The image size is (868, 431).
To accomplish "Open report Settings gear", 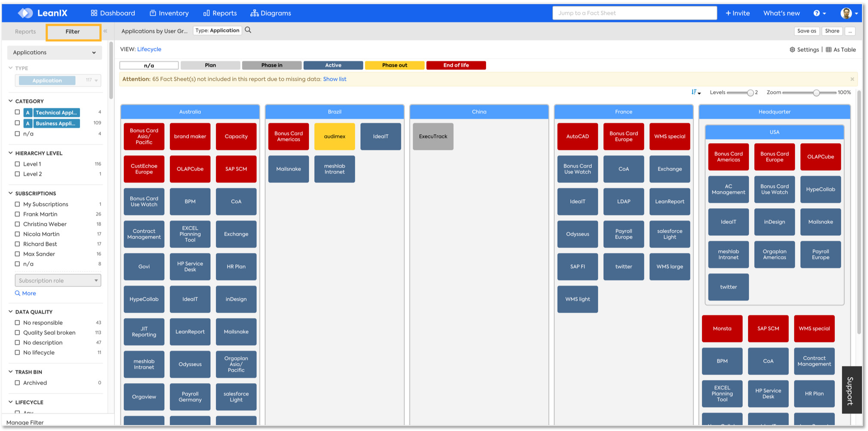I will coord(804,49).
